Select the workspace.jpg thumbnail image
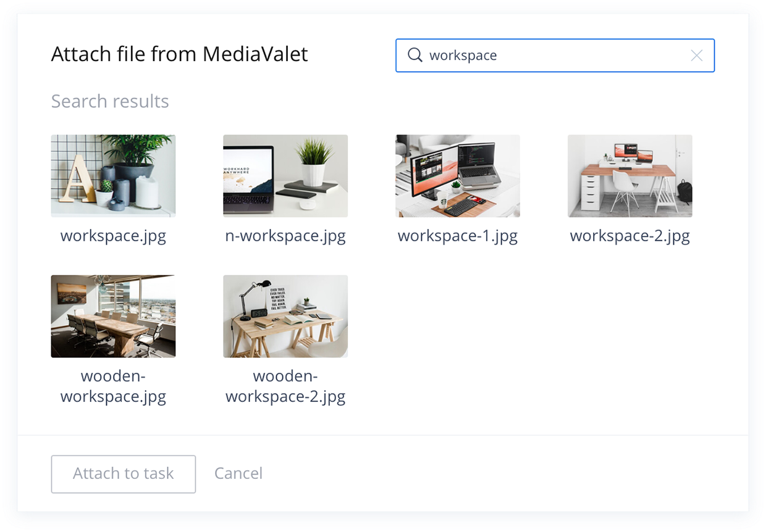 click(113, 176)
